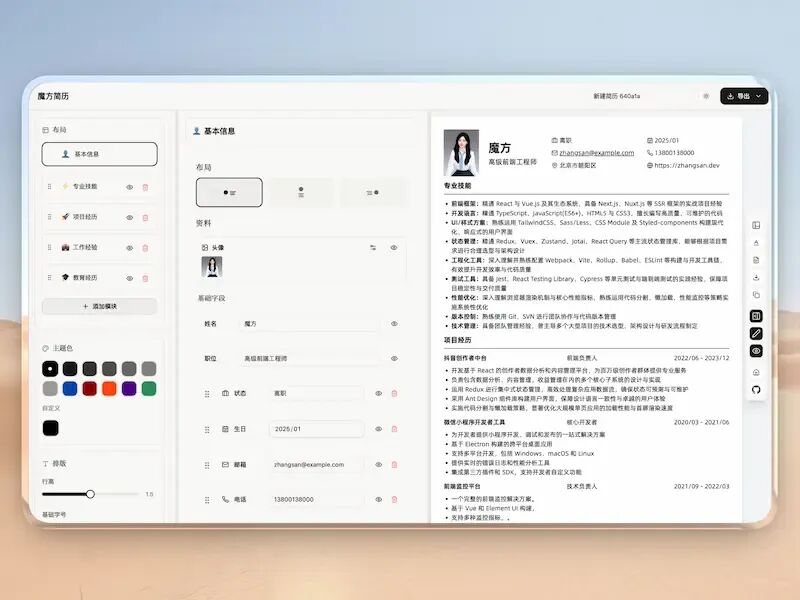Image resolution: width=800 pixels, height=600 pixels.
Task: Select the blue theme color swatch
Action: click(70, 389)
